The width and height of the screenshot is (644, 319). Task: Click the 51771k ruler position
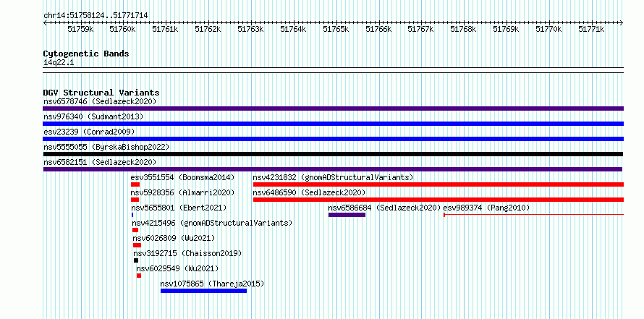(591, 29)
